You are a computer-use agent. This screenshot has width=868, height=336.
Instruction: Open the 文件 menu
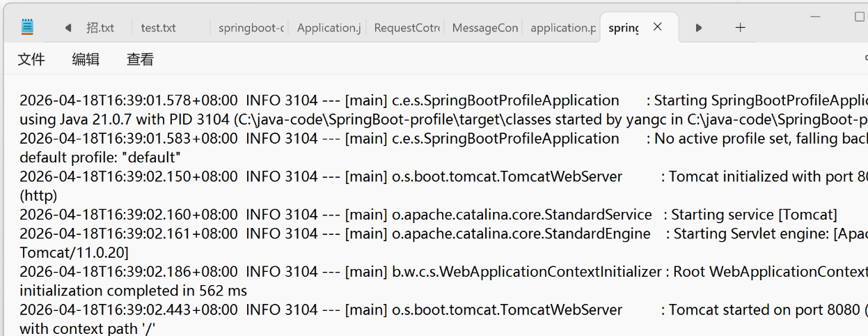click(x=31, y=60)
